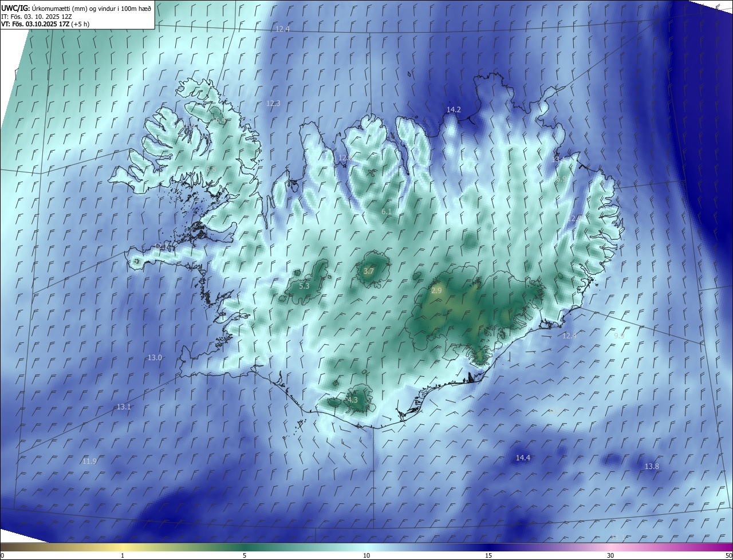Click the 10 tick on the color scale
The image size is (733, 560).
[x=366, y=555]
